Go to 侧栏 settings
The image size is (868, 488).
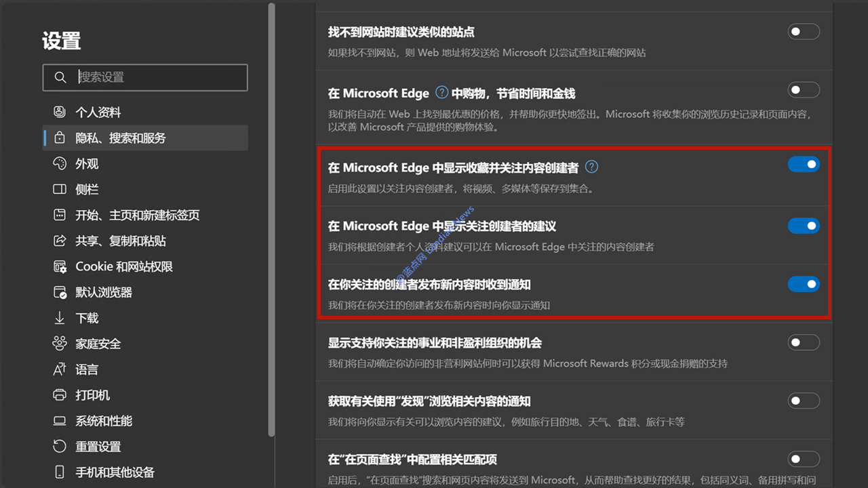coord(145,189)
